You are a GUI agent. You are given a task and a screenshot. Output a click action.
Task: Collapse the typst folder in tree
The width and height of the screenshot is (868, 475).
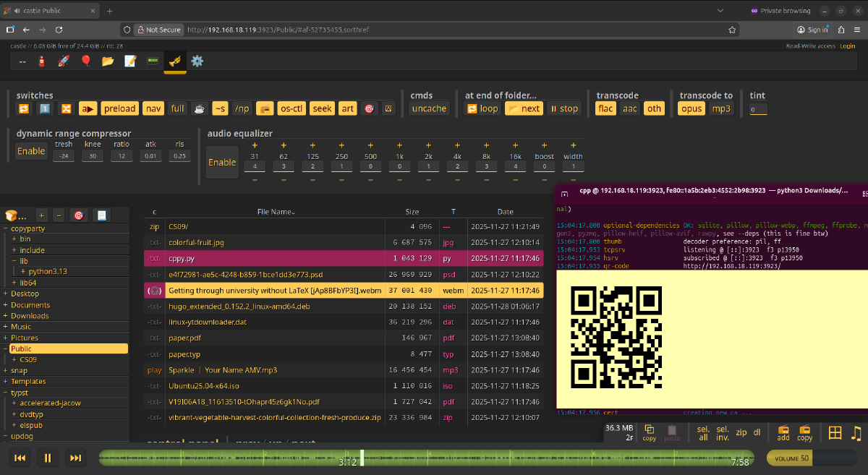coord(6,393)
